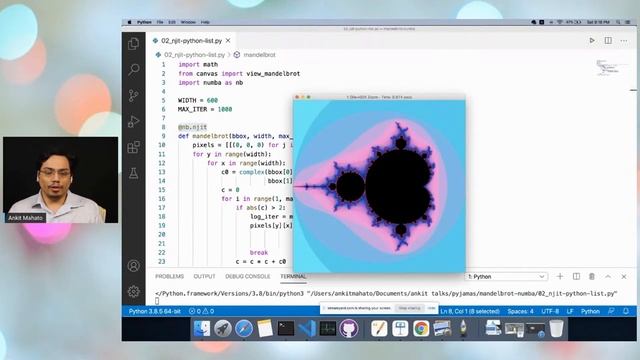Change indentation via 'Spaces: 4'

point(520,311)
